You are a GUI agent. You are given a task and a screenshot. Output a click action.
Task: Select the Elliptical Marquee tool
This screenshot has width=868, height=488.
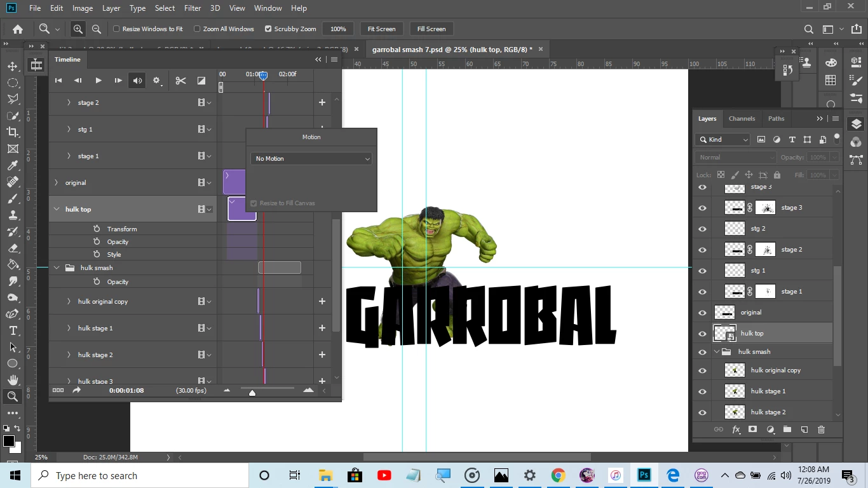coord(13,83)
